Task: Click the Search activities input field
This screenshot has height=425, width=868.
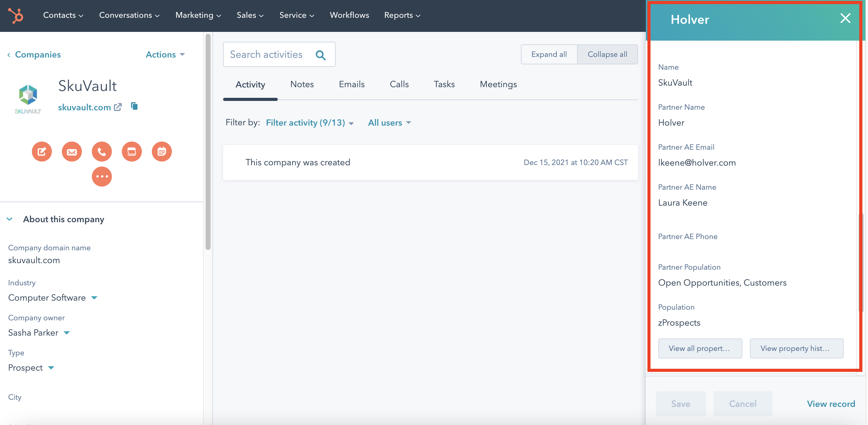Action: click(x=279, y=54)
